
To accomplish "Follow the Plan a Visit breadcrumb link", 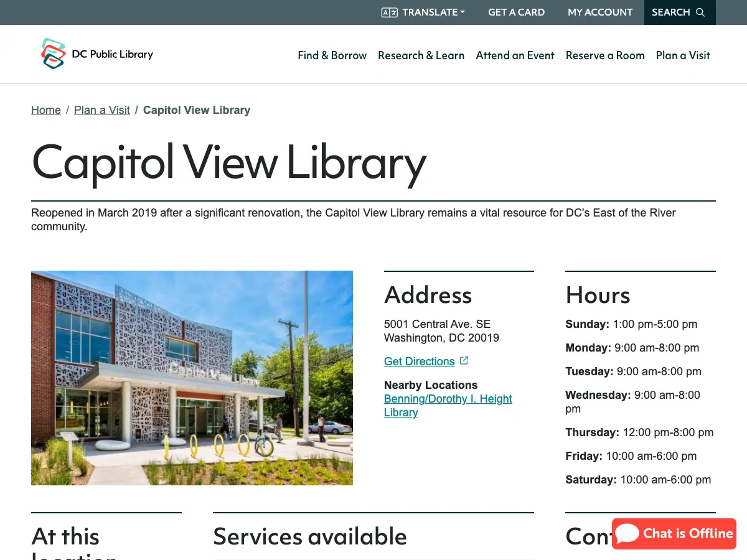I will point(102,110).
